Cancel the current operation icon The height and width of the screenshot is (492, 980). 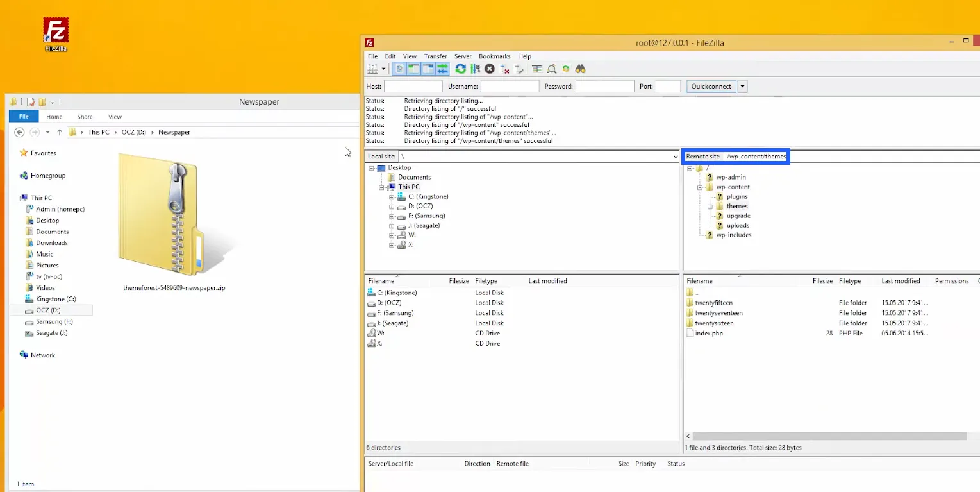pos(490,69)
